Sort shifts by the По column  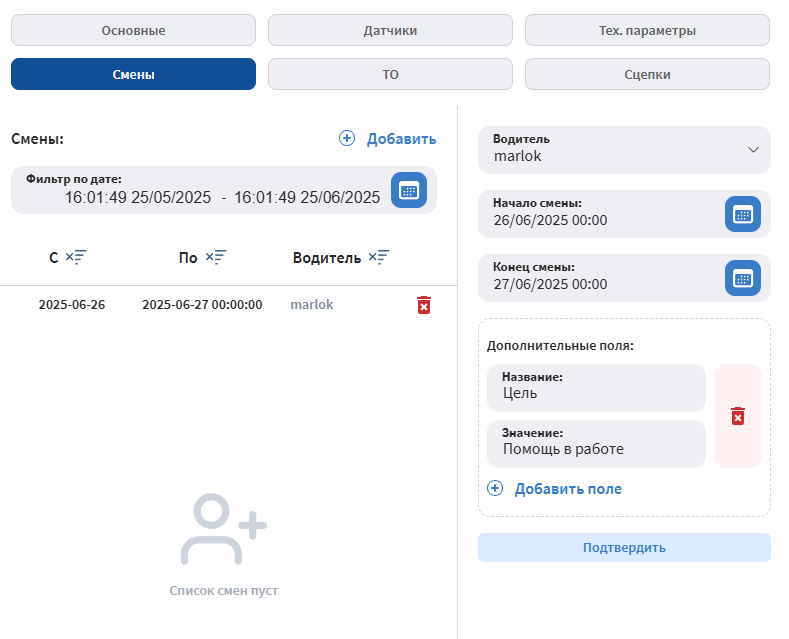point(216,258)
